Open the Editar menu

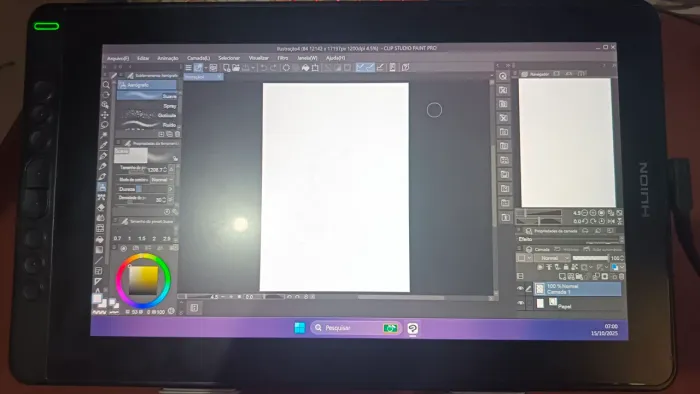143,58
